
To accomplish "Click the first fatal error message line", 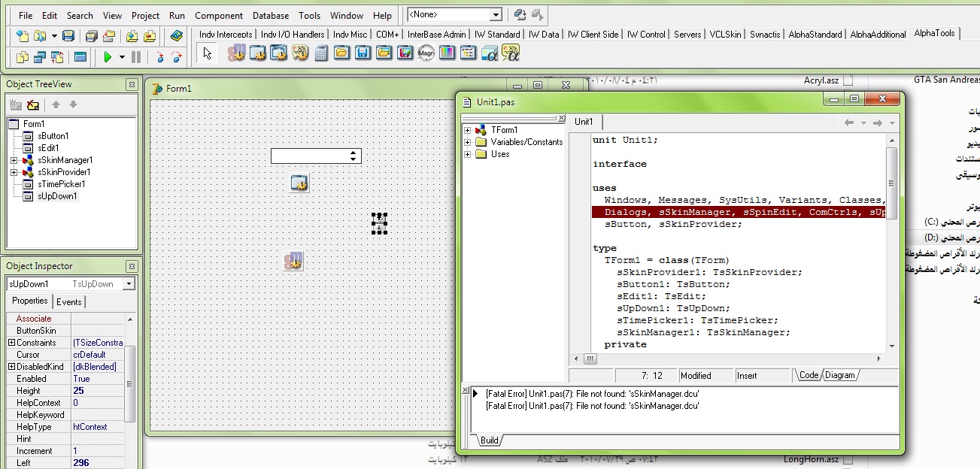I will click(592, 393).
